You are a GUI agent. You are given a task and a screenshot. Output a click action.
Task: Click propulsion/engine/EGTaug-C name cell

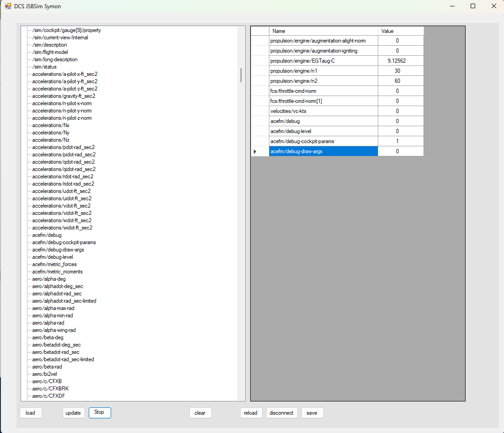click(x=323, y=61)
